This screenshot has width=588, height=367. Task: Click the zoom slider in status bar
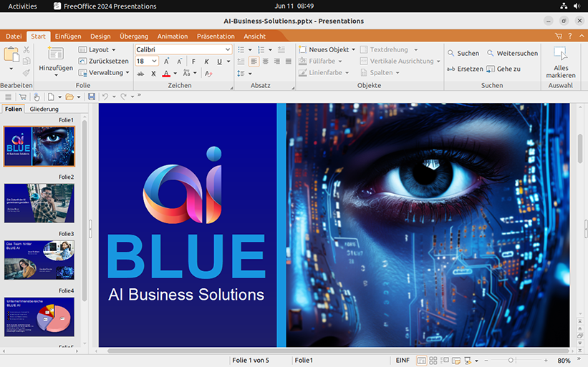point(511,360)
